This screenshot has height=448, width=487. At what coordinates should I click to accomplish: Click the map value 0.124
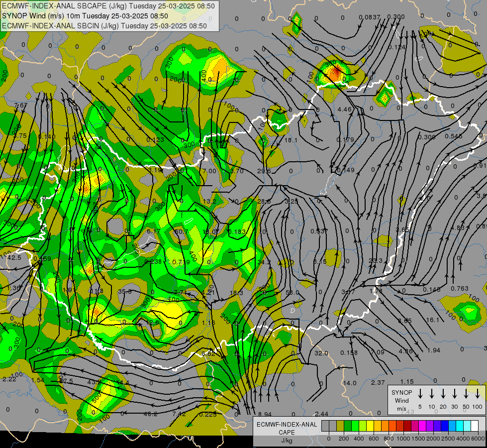coord(397,47)
